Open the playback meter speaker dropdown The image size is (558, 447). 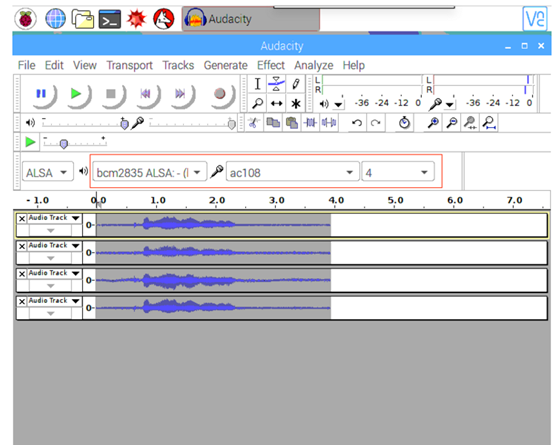click(339, 105)
